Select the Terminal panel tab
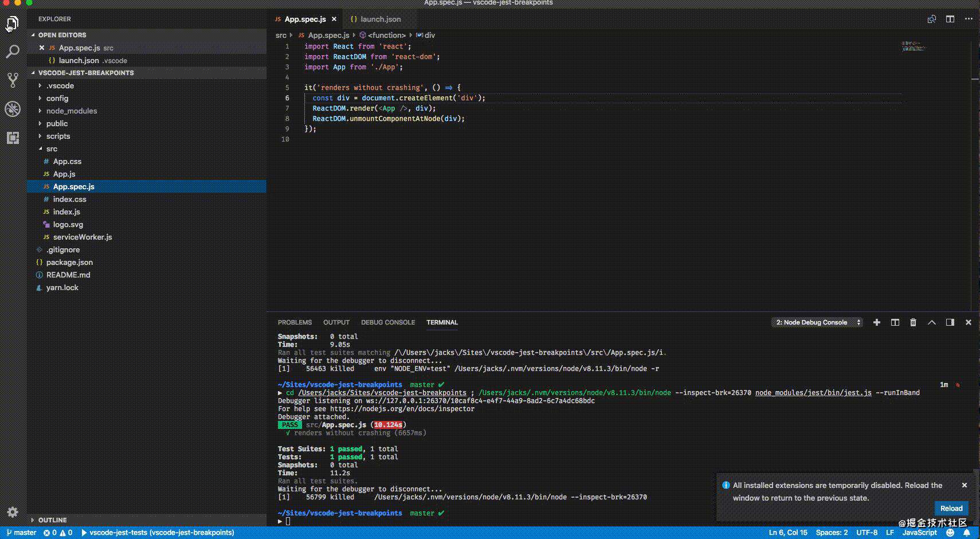980x539 pixels. click(x=442, y=322)
